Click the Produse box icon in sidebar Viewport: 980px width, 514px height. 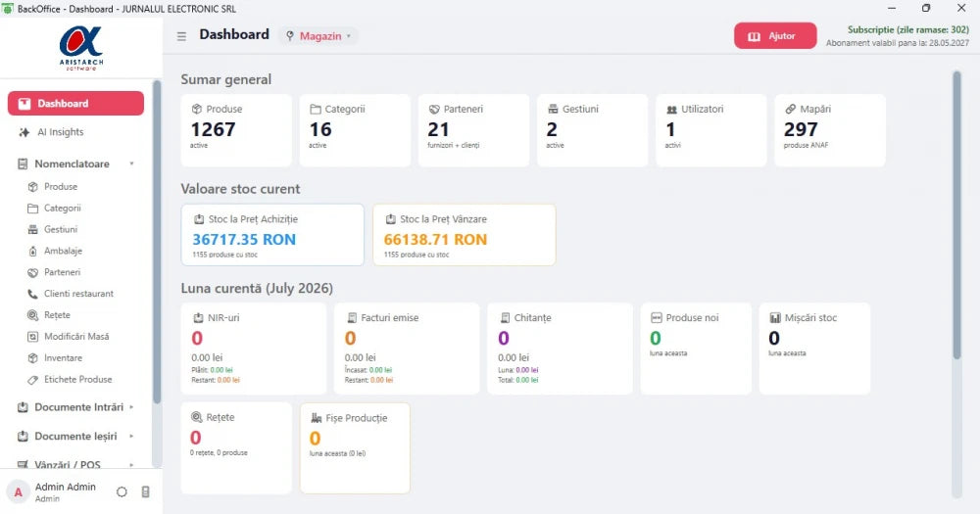32,187
